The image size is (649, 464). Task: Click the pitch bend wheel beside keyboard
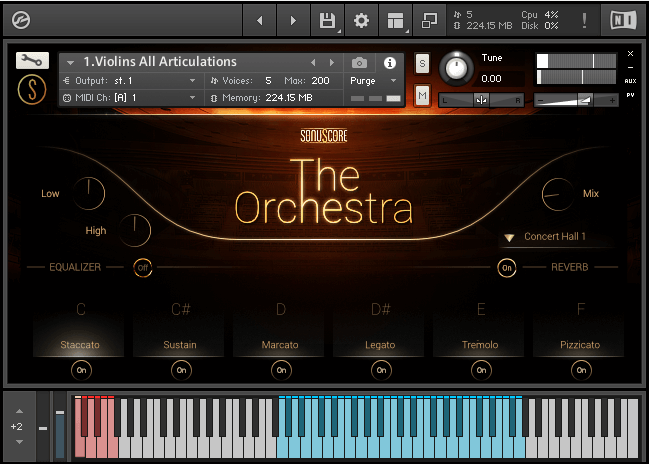(x=43, y=427)
